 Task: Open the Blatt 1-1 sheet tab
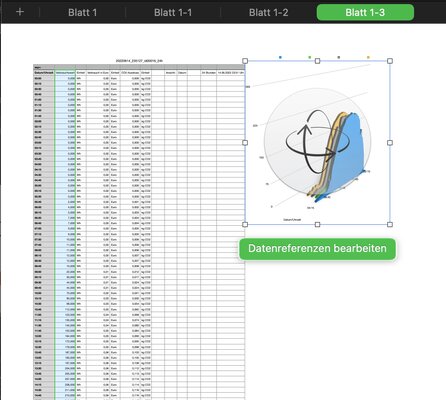[x=173, y=13]
